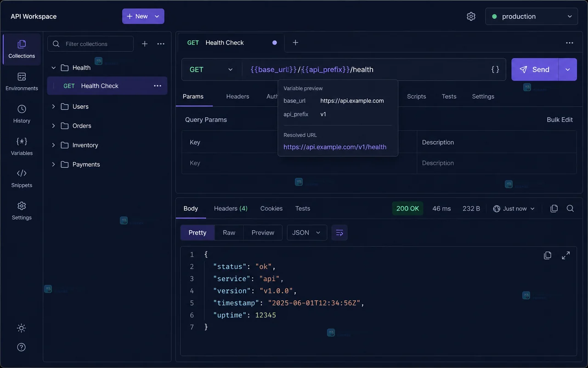Send the request

tap(535, 69)
